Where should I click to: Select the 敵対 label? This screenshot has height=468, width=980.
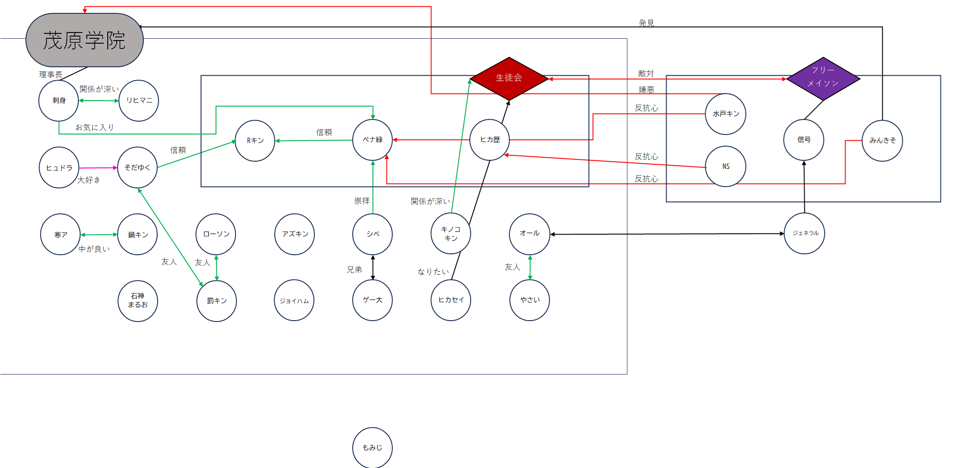(646, 73)
